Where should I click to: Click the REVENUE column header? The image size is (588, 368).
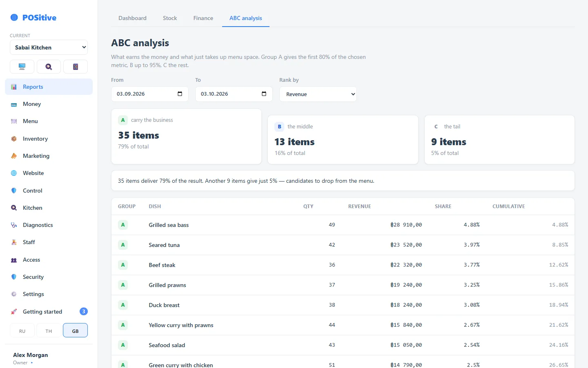[359, 206]
